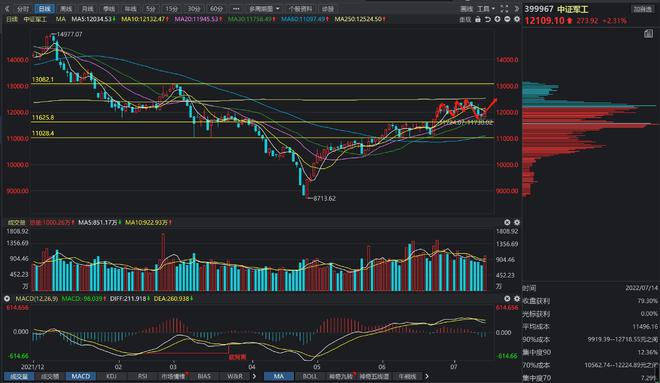Enable the BOLL overlay indicator
The image size is (660, 383).
tap(310, 376)
